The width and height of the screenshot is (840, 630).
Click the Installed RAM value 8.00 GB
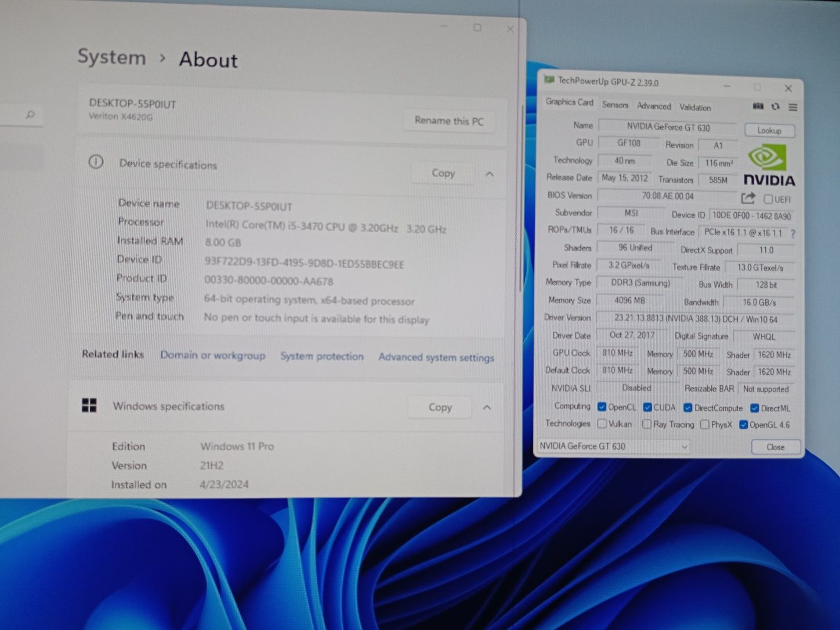point(223,242)
